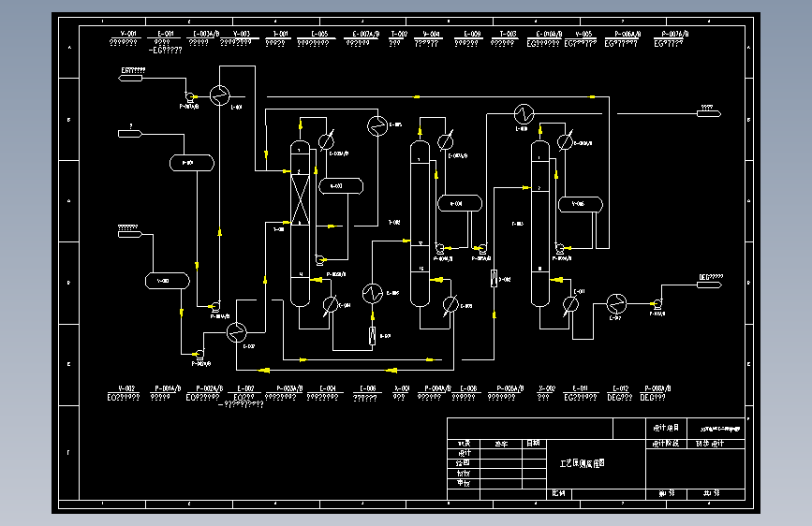Image resolution: width=812 pixels, height=526 pixels.
Task: Pick the E-005 heat exchanger symbol
Action: (x=377, y=125)
